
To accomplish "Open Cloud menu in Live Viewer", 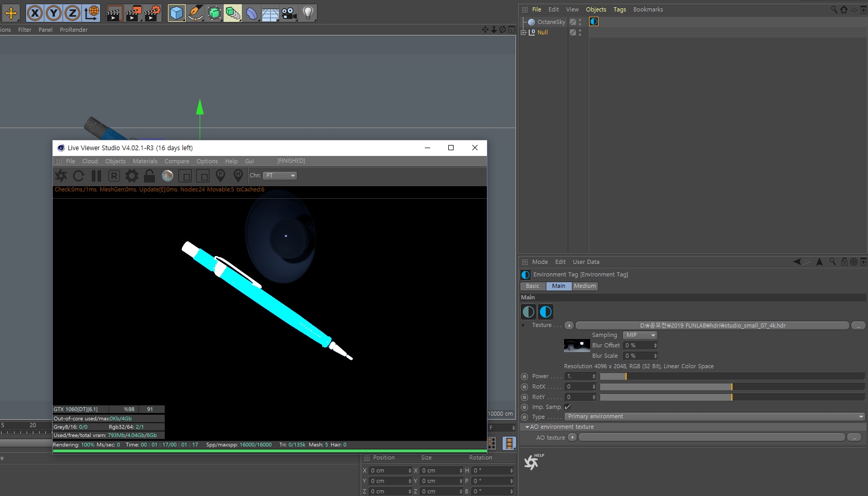I will point(90,161).
